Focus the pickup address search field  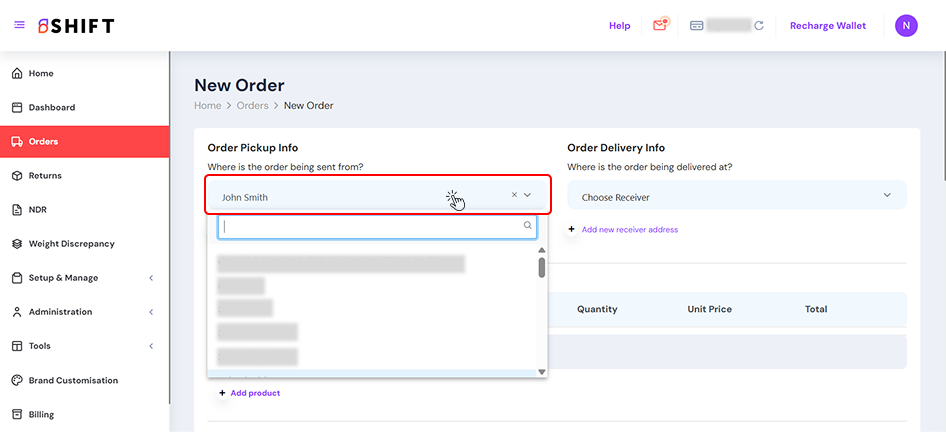coord(372,226)
